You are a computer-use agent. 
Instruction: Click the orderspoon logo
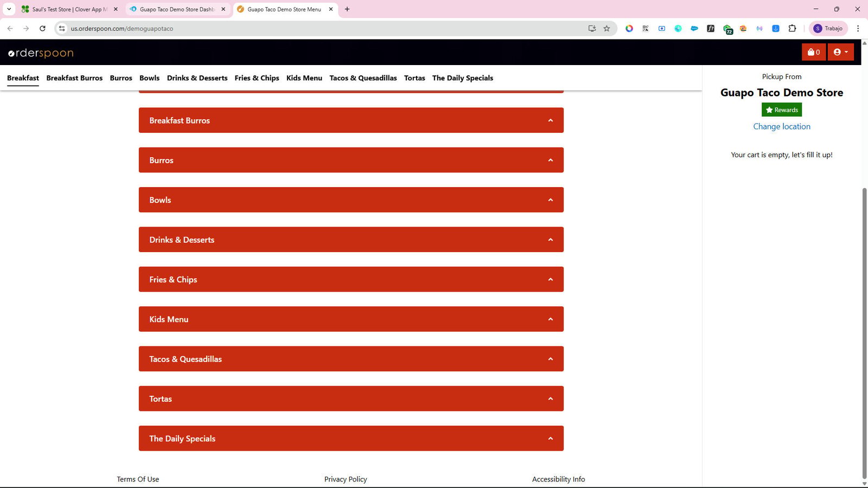click(41, 53)
